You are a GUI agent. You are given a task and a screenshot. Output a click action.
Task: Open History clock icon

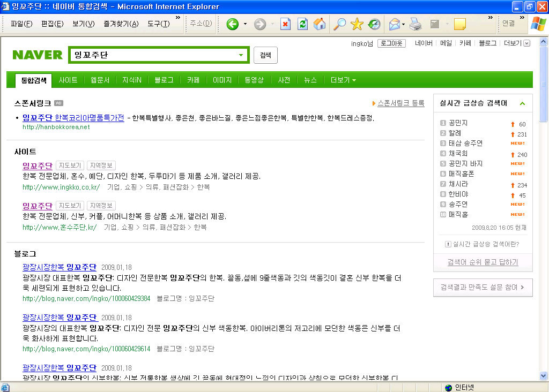tap(374, 24)
